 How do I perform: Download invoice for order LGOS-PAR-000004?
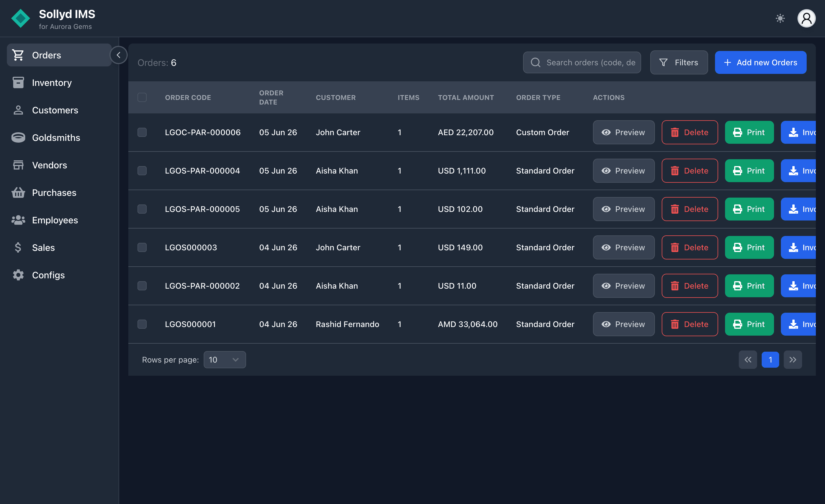[x=798, y=171]
